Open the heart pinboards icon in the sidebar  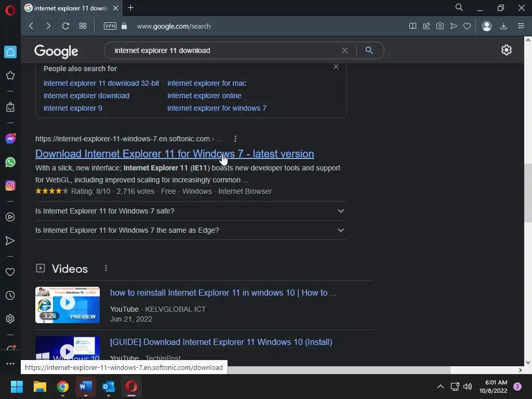pos(10,272)
